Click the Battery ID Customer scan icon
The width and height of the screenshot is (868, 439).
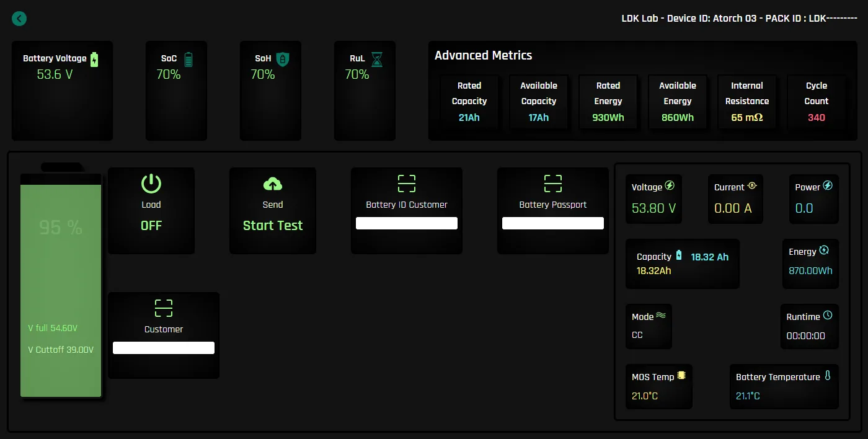(407, 184)
